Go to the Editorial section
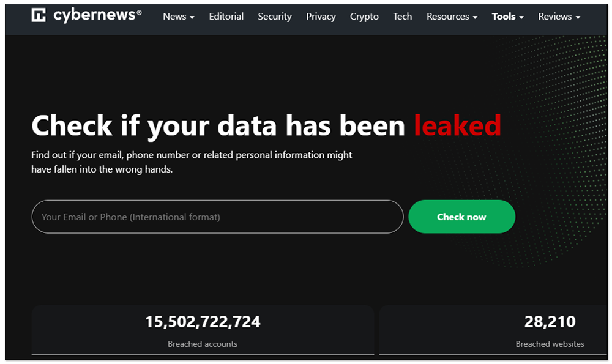Viewport: 612px width, 364px height. pyautogui.click(x=226, y=17)
